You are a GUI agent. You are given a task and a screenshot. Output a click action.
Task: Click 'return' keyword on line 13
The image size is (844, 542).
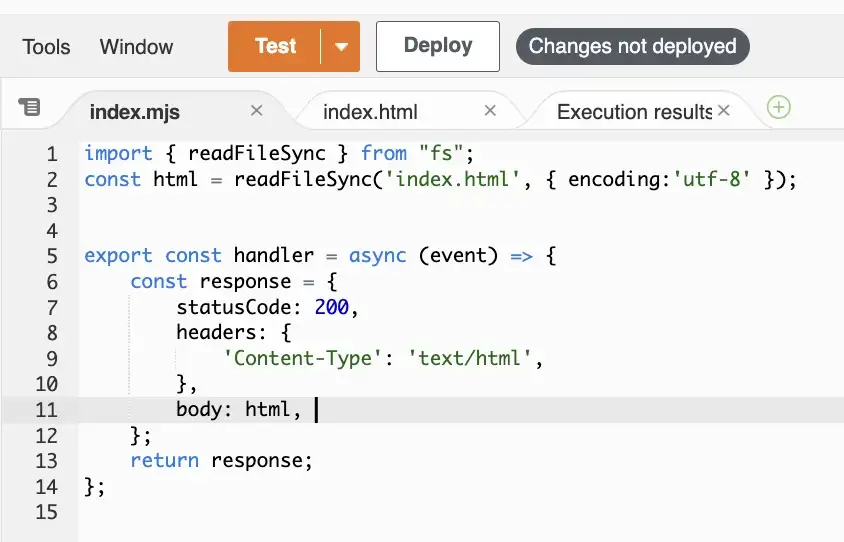pos(165,461)
